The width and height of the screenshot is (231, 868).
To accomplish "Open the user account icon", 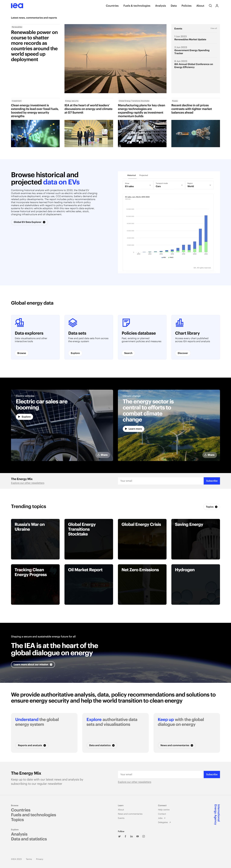I will pos(217,6).
